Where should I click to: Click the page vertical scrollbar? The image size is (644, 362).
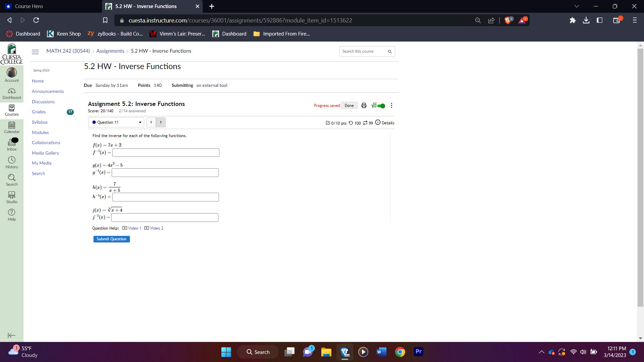click(640, 178)
